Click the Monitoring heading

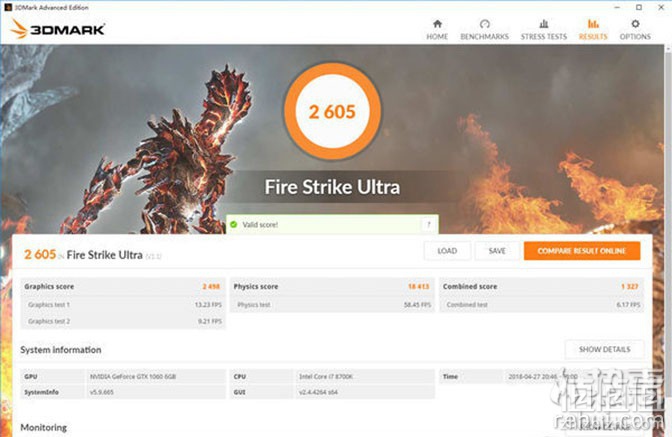pos(44,427)
